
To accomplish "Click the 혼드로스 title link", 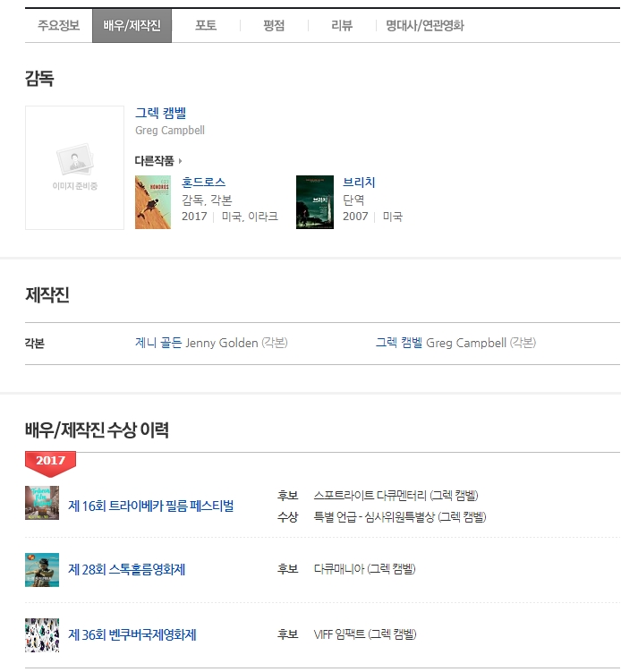I will [x=204, y=183].
